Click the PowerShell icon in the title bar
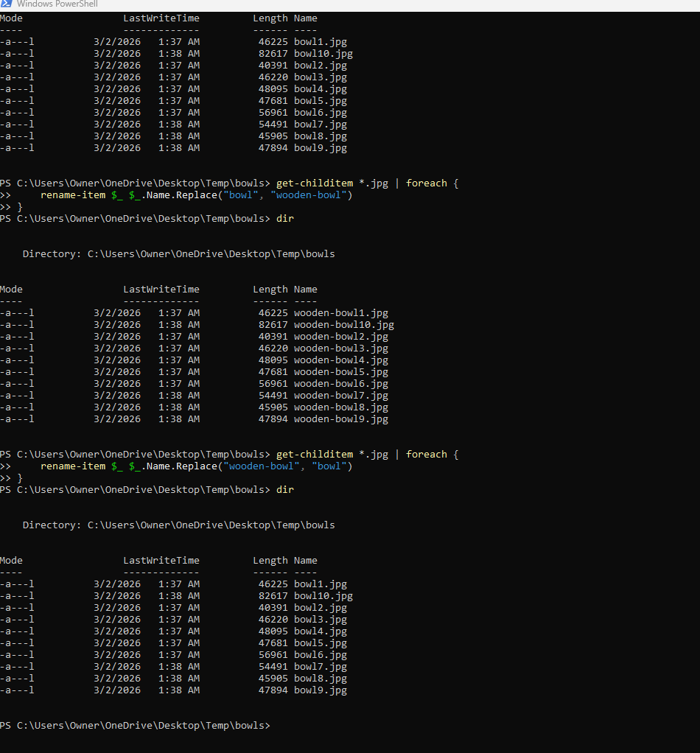The width and height of the screenshot is (700, 753). [6, 4]
